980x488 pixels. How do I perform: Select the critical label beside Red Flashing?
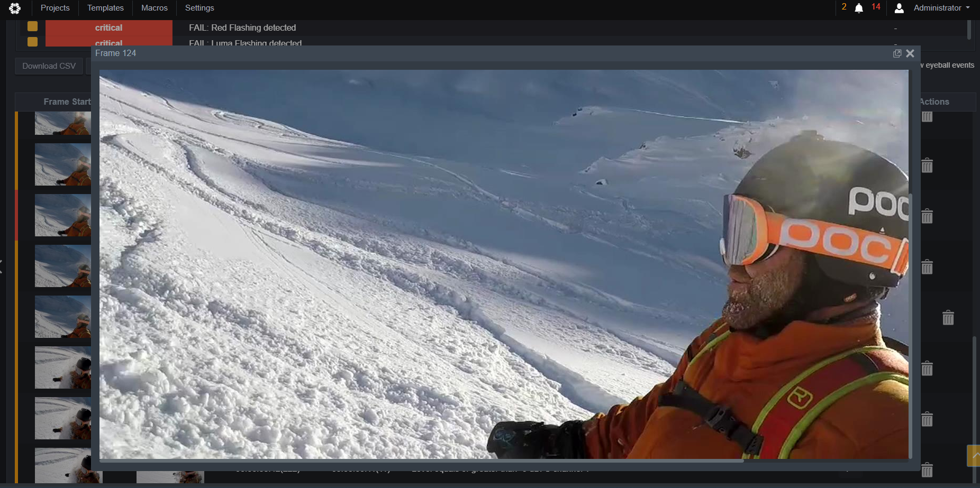pos(108,27)
